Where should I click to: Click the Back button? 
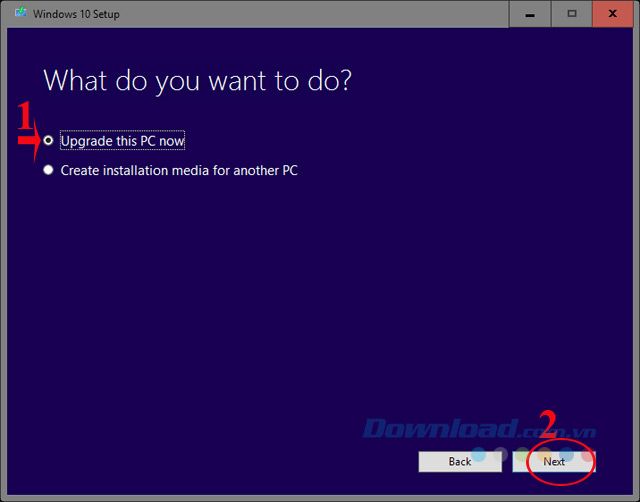pyautogui.click(x=460, y=462)
